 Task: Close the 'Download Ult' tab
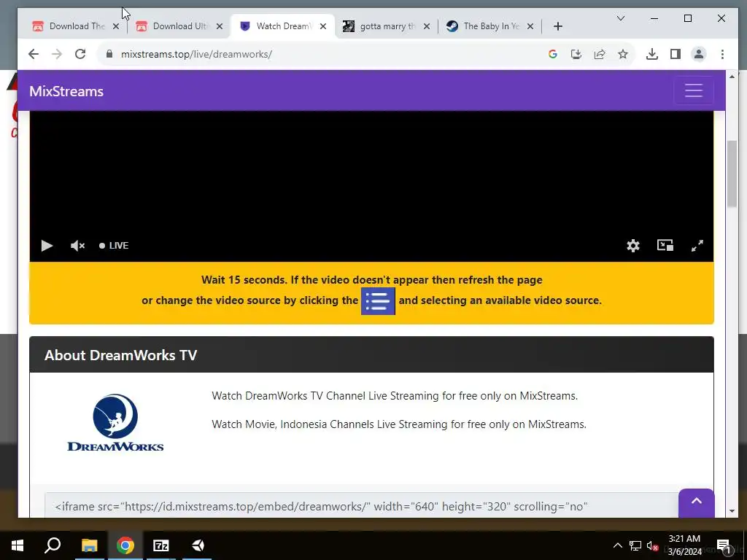(219, 27)
